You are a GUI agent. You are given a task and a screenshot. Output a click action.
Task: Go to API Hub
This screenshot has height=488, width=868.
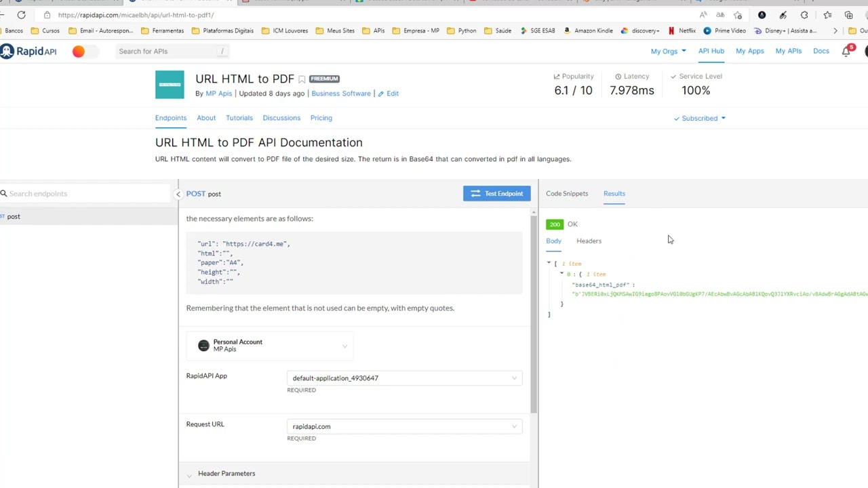(x=711, y=51)
